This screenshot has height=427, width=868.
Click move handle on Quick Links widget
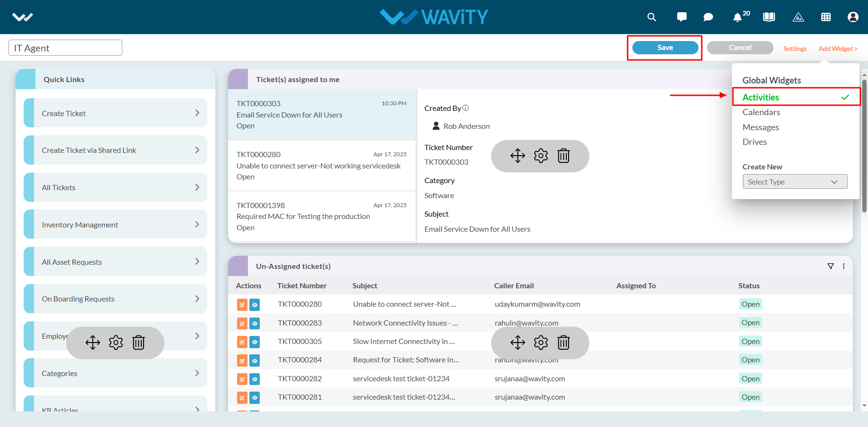(93, 343)
